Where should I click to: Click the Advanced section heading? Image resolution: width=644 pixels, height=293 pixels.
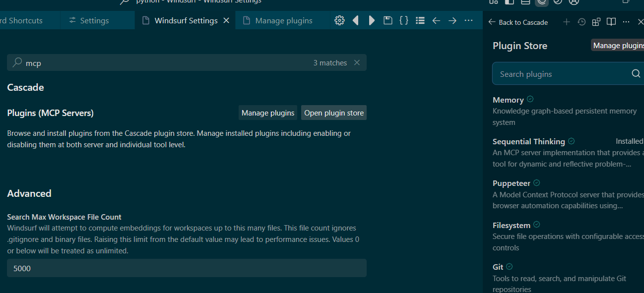(x=29, y=193)
